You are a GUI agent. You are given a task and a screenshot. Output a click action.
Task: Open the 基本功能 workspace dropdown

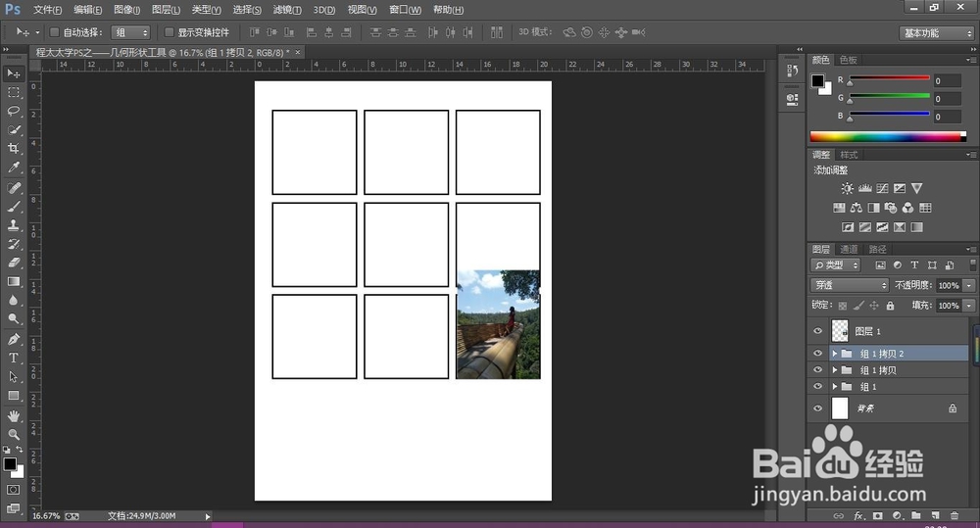937,33
